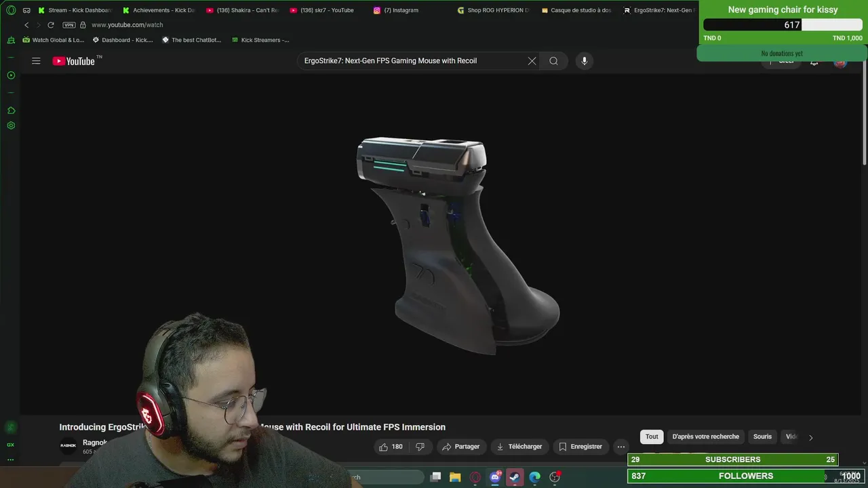Open the video title text
Screen dimensions: 868x488
coord(252,427)
